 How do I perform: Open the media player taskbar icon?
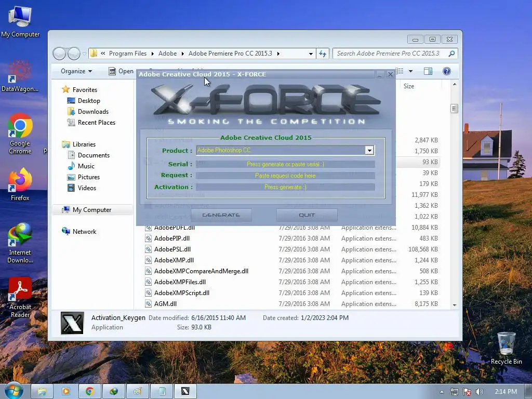pyautogui.click(x=66, y=392)
